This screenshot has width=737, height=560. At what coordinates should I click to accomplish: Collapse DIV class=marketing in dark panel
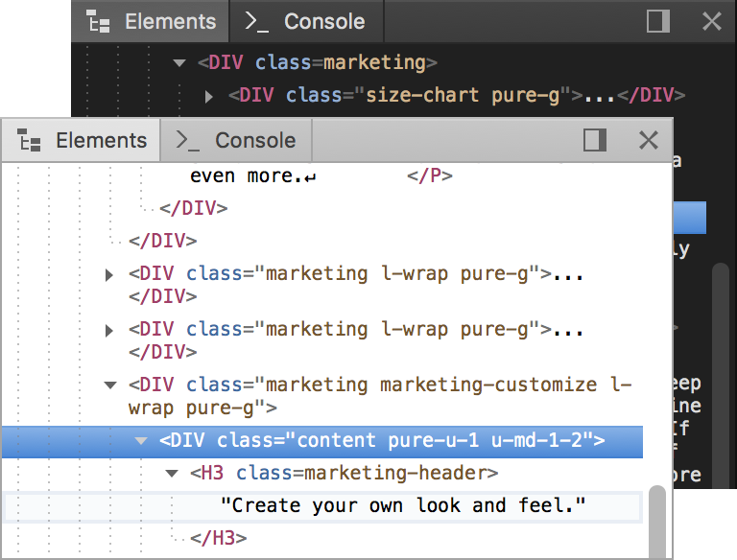point(179,62)
